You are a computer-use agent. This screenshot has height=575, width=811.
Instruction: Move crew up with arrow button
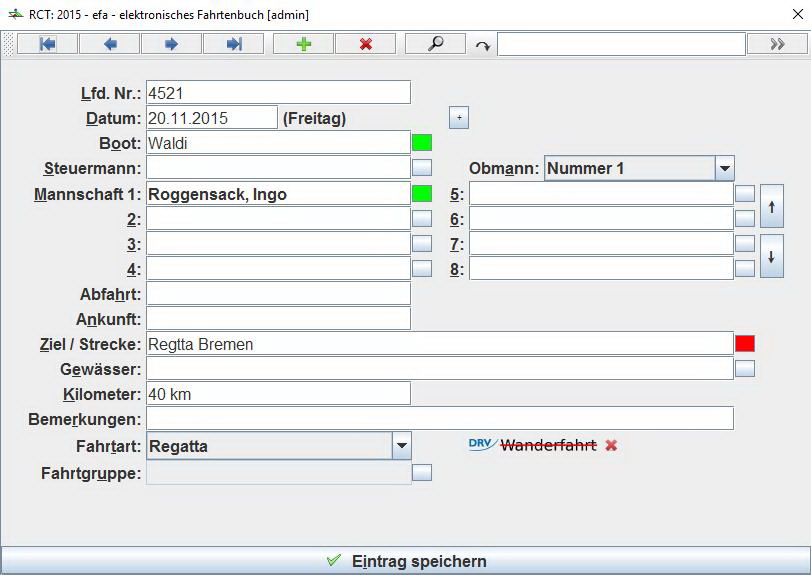[771, 206]
